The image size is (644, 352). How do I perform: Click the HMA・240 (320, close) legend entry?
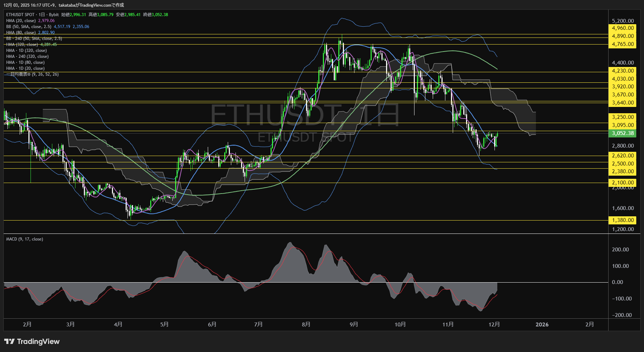click(28, 56)
